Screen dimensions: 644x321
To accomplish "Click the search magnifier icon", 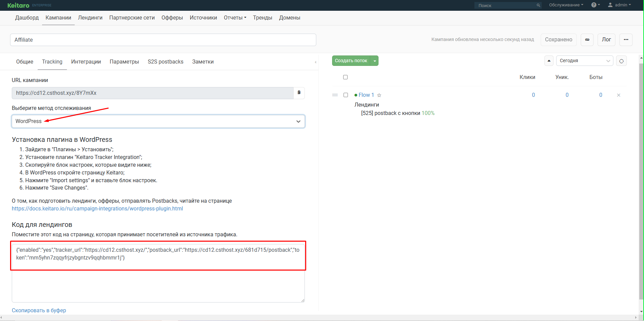I will pos(538,5).
